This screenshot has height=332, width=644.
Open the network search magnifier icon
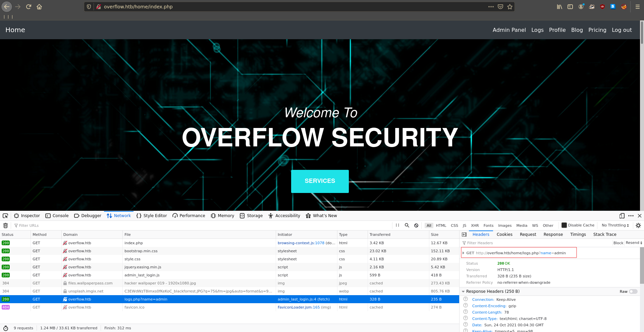coord(407,225)
